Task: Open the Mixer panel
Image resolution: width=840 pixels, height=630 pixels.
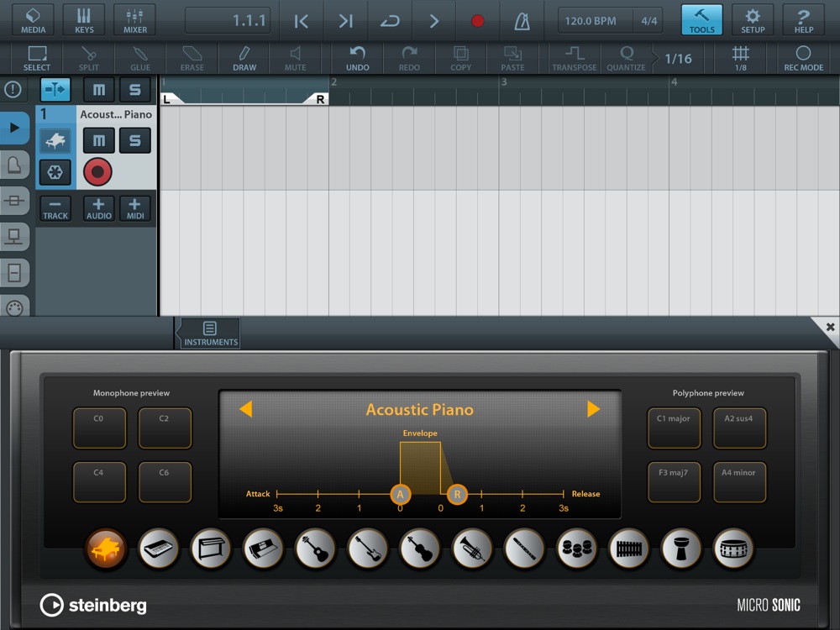Action: tap(135, 20)
